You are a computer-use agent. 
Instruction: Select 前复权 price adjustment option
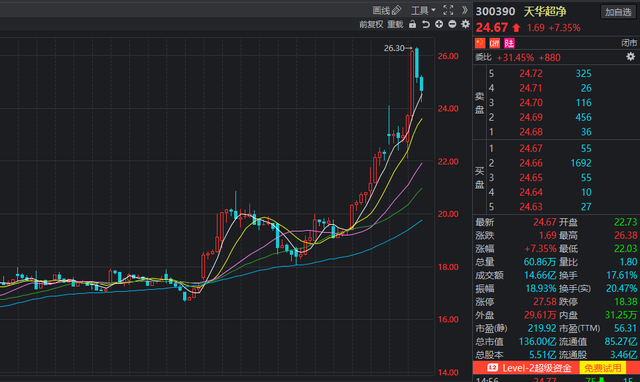[371, 24]
